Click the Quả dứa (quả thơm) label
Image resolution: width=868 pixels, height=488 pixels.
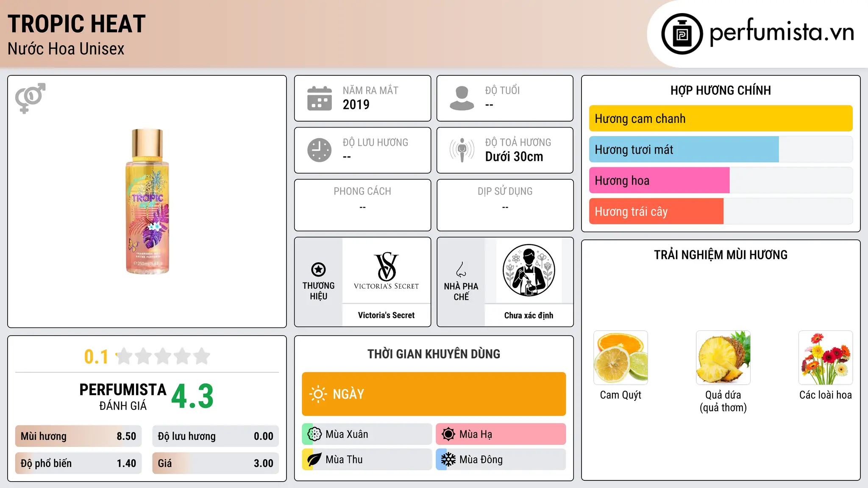tap(723, 401)
